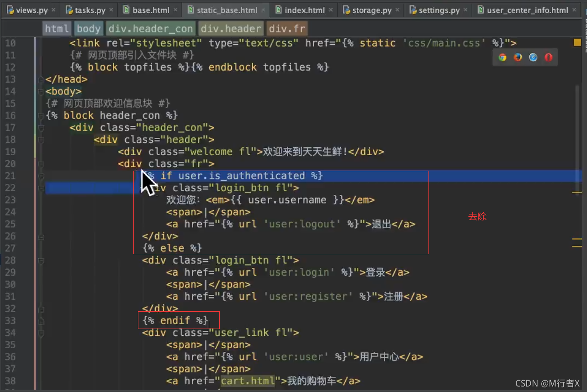Click the cart.html href value
The width and height of the screenshot is (587, 392).
248,381
